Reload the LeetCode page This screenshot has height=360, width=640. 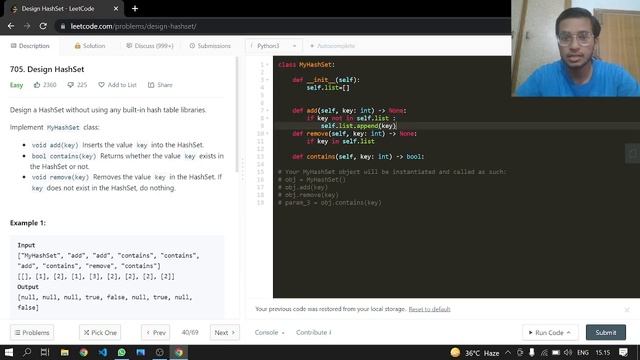point(43,26)
